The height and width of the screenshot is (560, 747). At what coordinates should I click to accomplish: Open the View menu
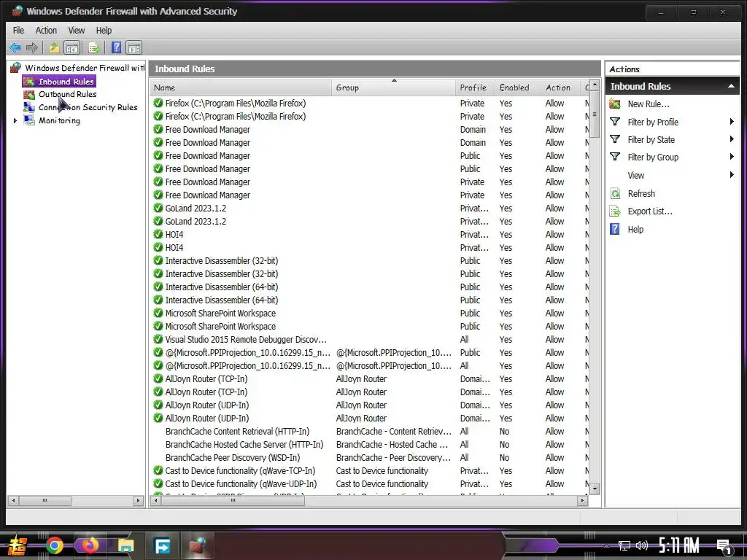click(76, 31)
